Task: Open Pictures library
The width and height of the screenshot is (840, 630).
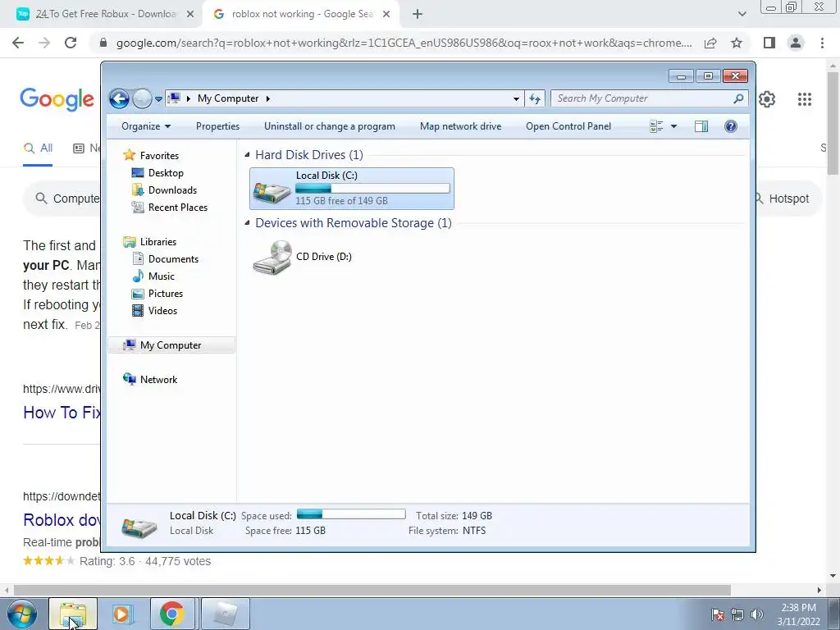Action: tap(166, 294)
